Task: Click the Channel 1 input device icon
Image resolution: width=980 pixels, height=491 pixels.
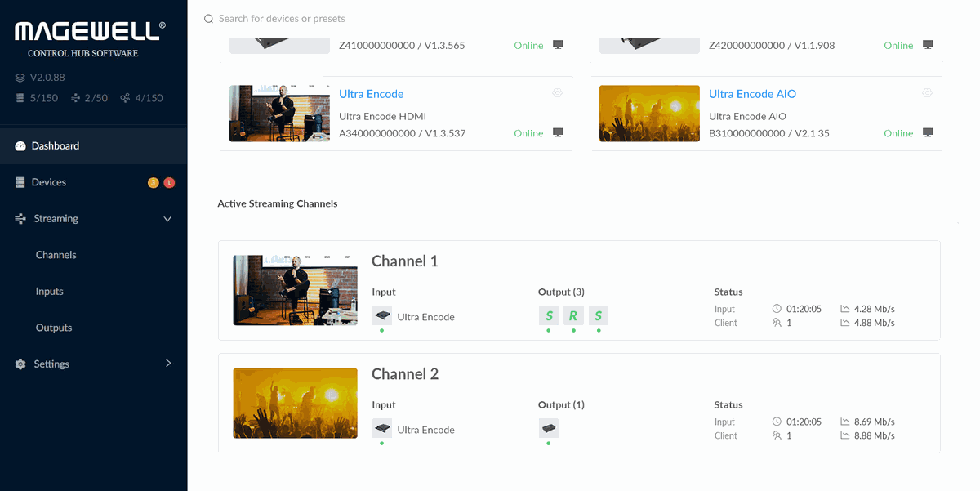Action: [382, 315]
